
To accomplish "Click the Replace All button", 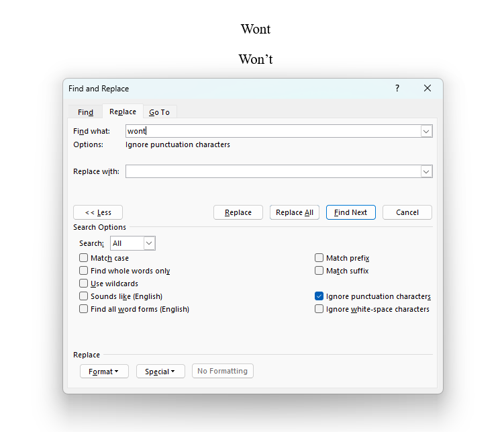I will [x=295, y=212].
